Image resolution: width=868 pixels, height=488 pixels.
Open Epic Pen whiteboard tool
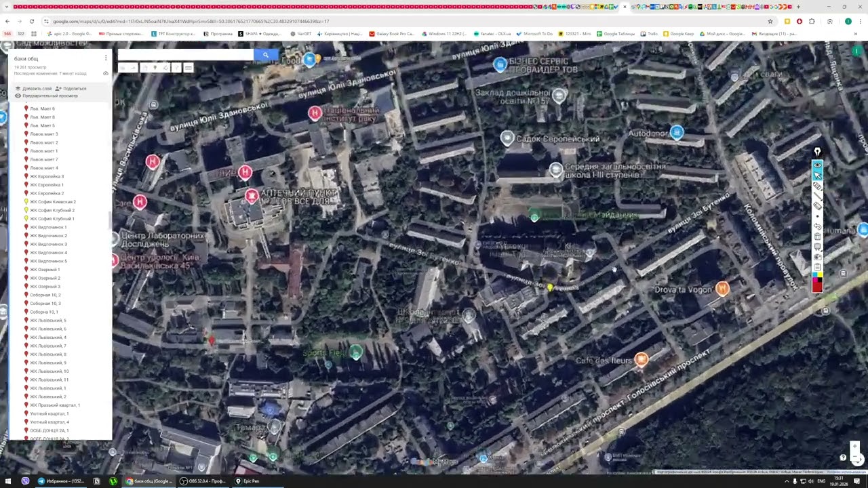(x=817, y=246)
